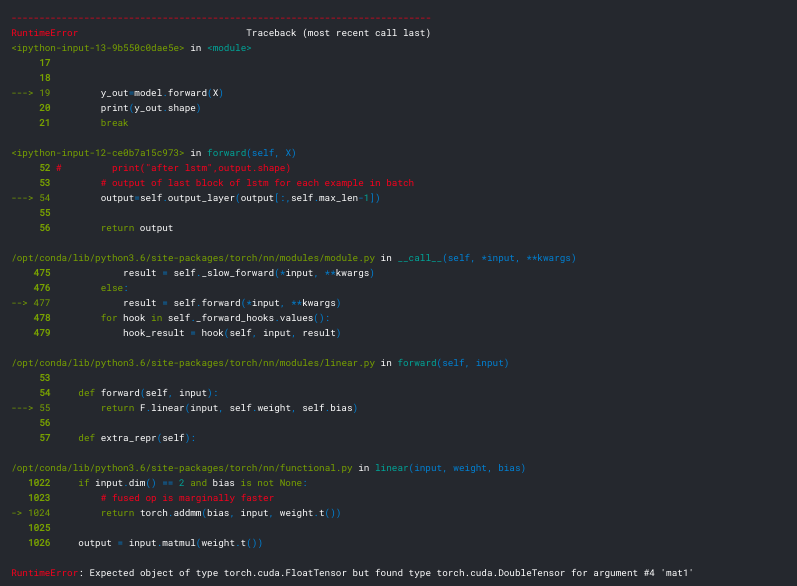797x586 pixels.
Task: Click the output=self.output_layer code line
Action: pos(240,198)
